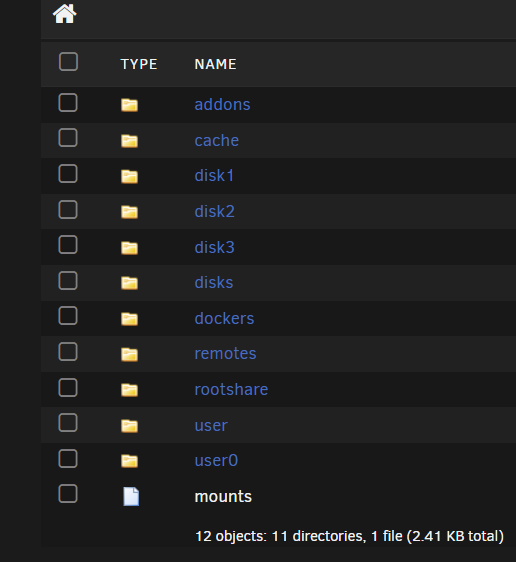Click the folder icon beside disk2
The width and height of the screenshot is (516, 562).
129,211
